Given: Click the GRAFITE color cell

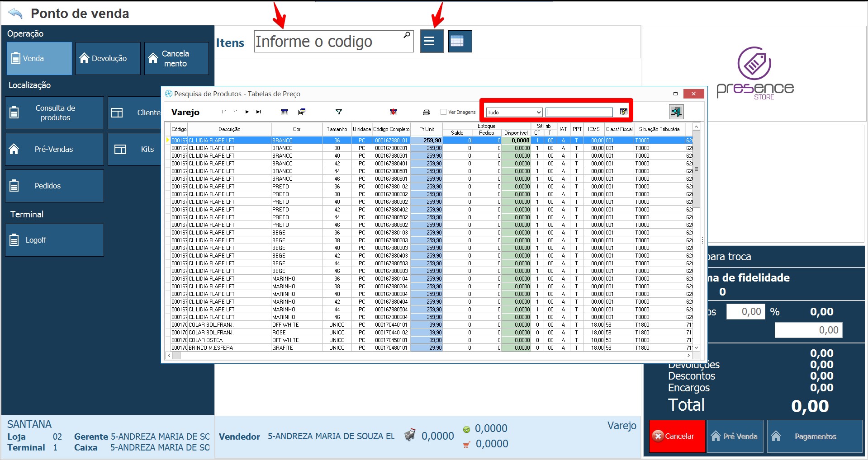Looking at the screenshot, I should (297, 348).
